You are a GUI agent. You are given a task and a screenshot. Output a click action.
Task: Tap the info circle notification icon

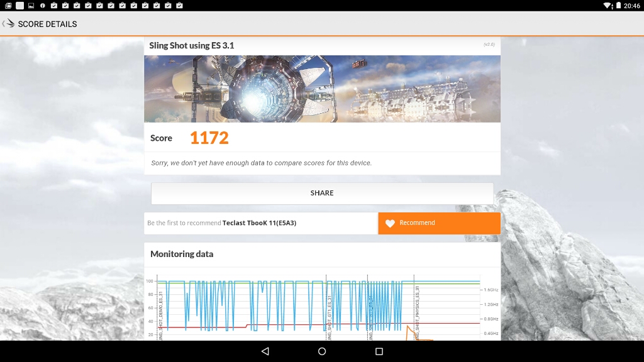pos(42,5)
